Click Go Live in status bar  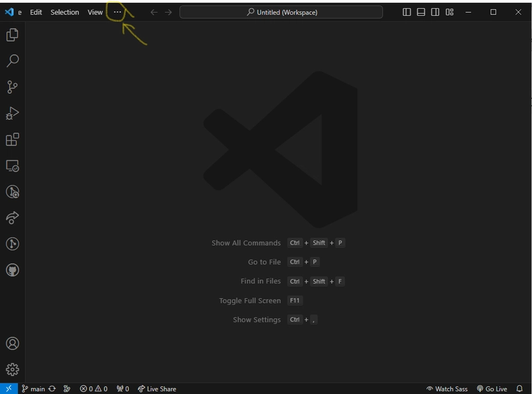(x=492, y=389)
